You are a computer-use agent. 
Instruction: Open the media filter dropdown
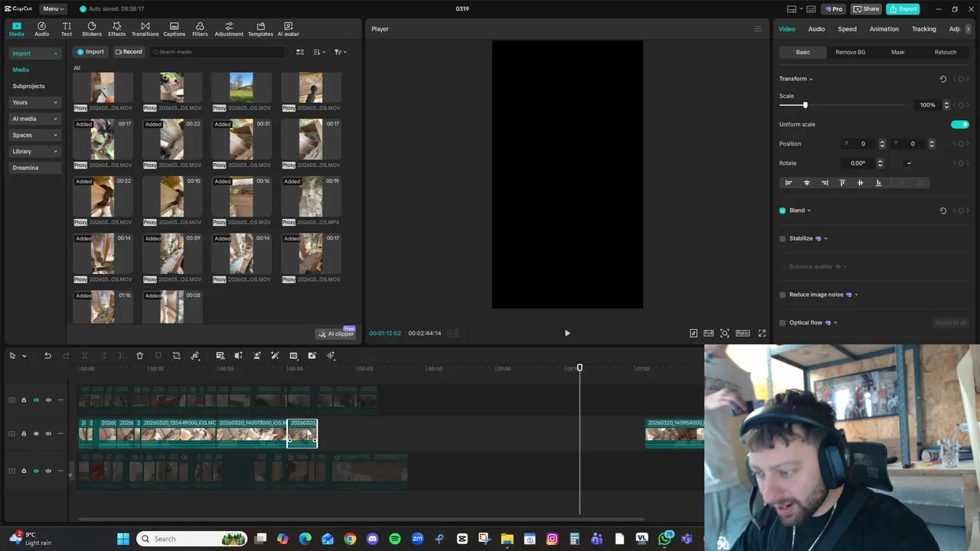pyautogui.click(x=341, y=52)
